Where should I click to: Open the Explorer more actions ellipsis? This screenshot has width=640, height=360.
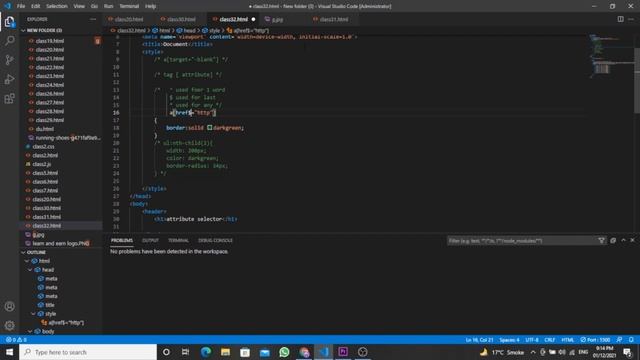(93, 19)
